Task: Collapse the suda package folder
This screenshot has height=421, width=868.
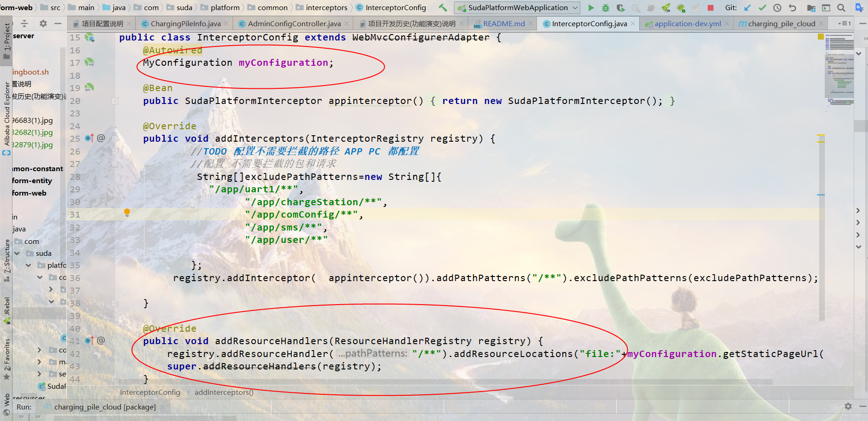Action: tap(17, 253)
